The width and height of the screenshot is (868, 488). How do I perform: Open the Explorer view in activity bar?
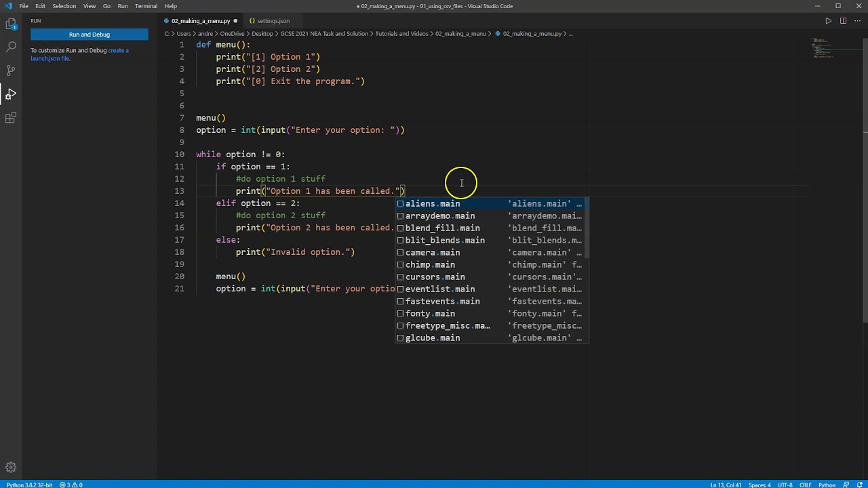coord(11,24)
